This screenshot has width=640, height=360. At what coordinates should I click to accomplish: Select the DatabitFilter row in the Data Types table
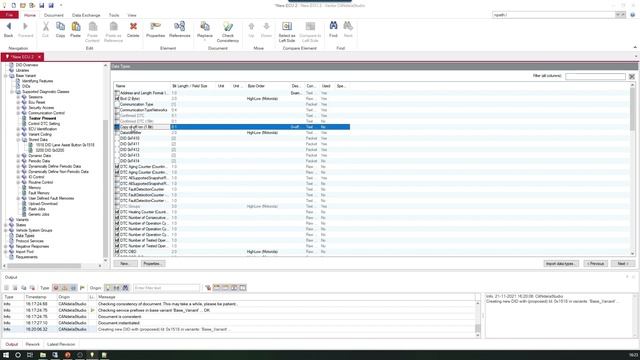click(231, 133)
